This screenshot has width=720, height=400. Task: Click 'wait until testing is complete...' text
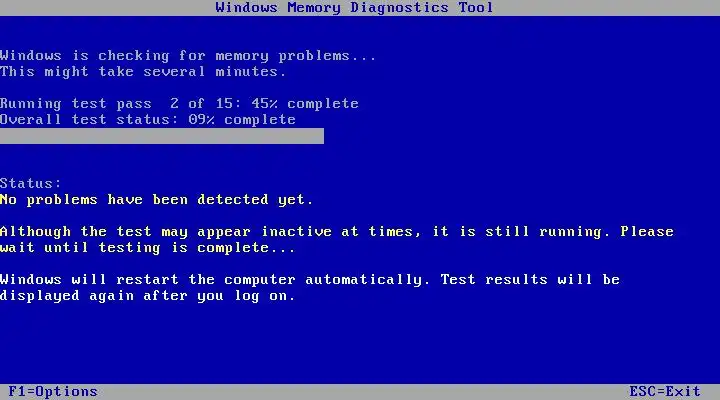(x=147, y=248)
